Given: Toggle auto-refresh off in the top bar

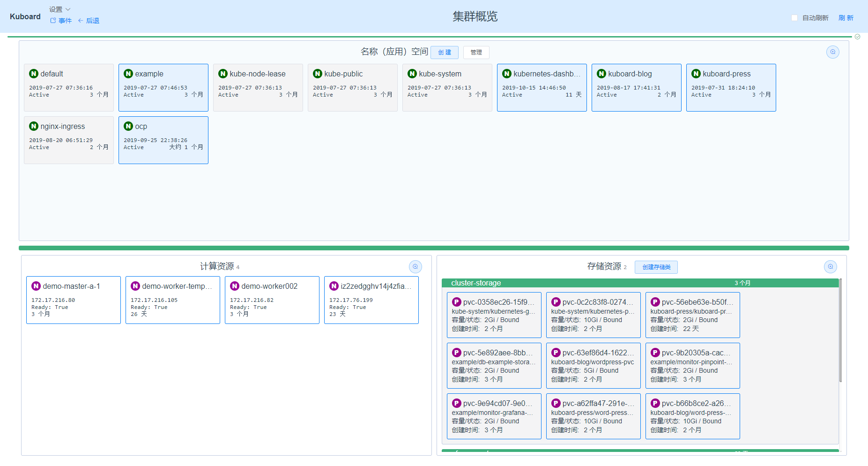Looking at the screenshot, I should 794,17.
